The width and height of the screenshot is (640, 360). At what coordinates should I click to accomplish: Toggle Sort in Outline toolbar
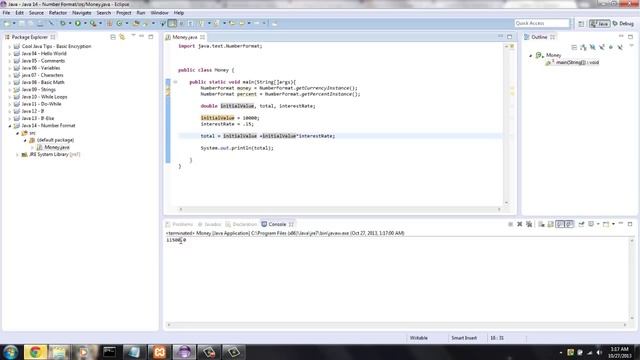[583, 47]
